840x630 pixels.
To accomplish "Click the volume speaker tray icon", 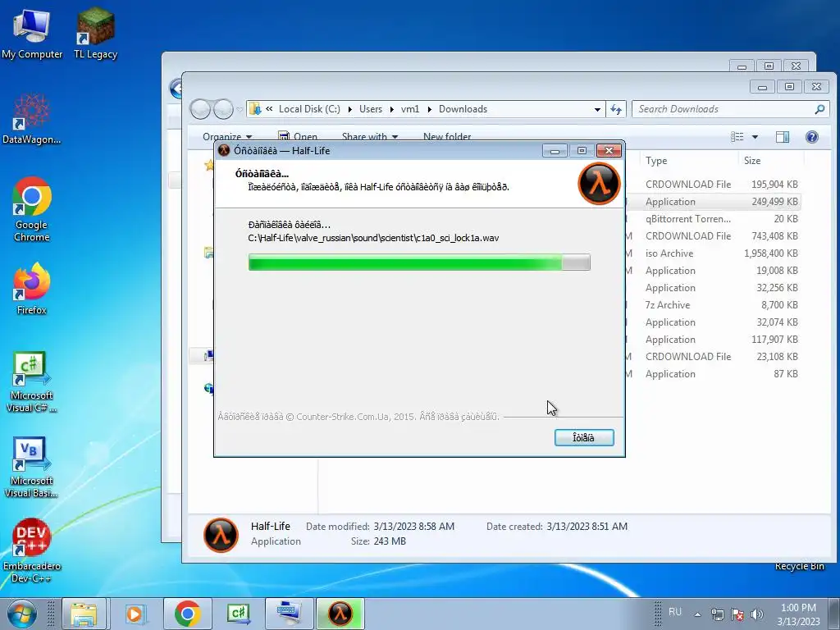I will tap(756, 614).
